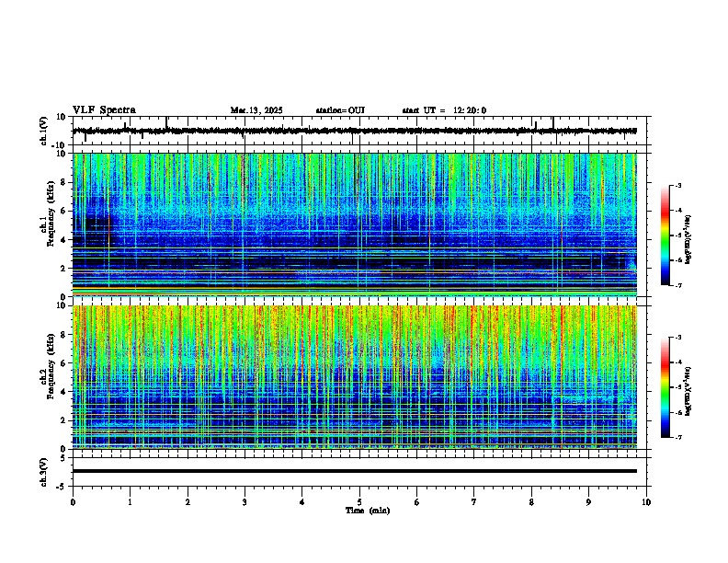Click the "Time (min)" axis title

point(368,511)
